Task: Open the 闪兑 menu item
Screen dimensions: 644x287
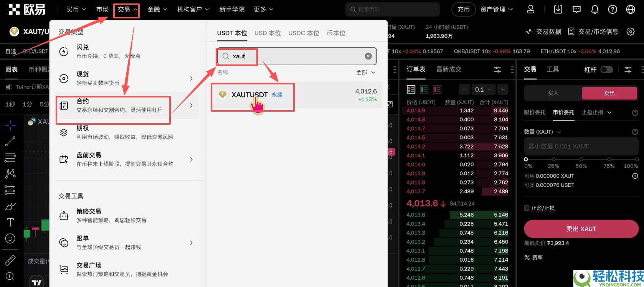Action: (x=127, y=51)
